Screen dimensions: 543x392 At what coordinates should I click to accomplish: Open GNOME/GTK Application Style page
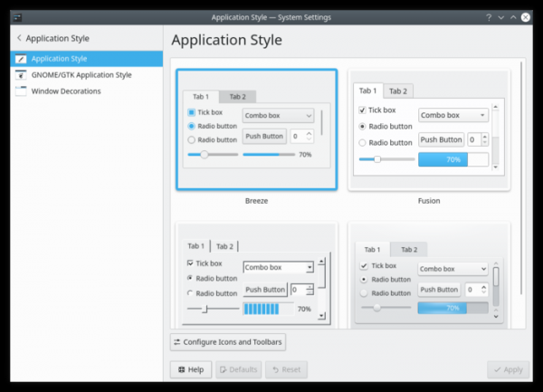coord(81,75)
